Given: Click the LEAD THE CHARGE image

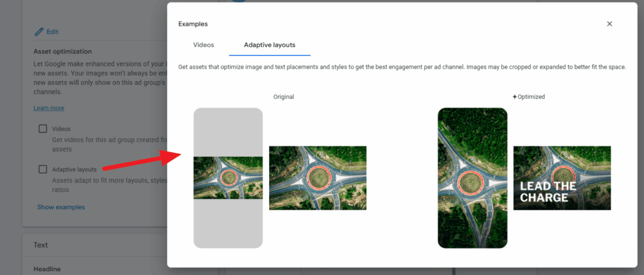Looking at the screenshot, I should pyautogui.click(x=562, y=178).
